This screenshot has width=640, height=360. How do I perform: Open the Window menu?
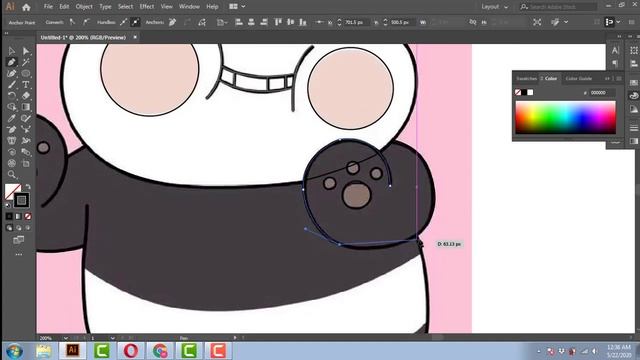(189, 7)
